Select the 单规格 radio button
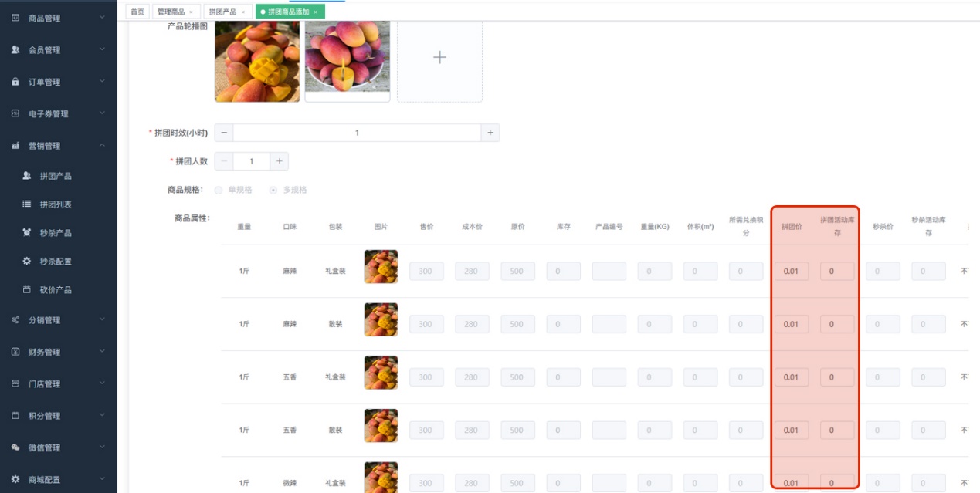The height and width of the screenshot is (493, 980). (x=219, y=190)
